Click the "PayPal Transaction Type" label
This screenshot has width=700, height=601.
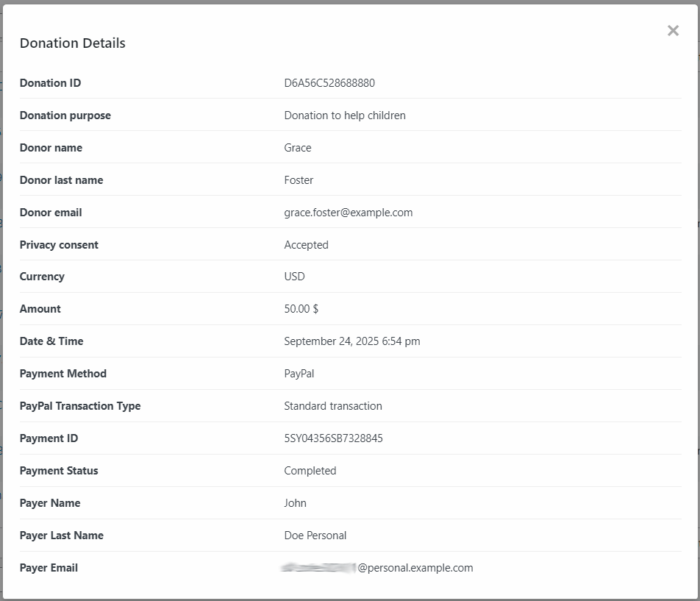point(80,406)
